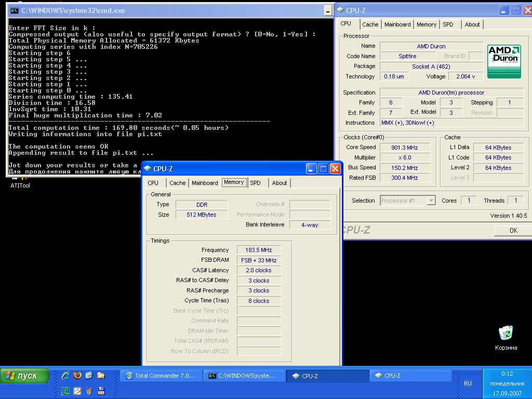Minimize the front CPU-Z Memory window

311,169
